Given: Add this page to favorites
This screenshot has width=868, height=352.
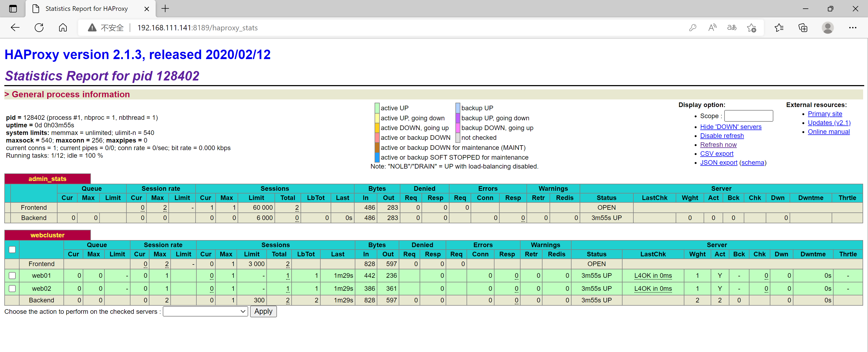Looking at the screenshot, I should tap(751, 28).
